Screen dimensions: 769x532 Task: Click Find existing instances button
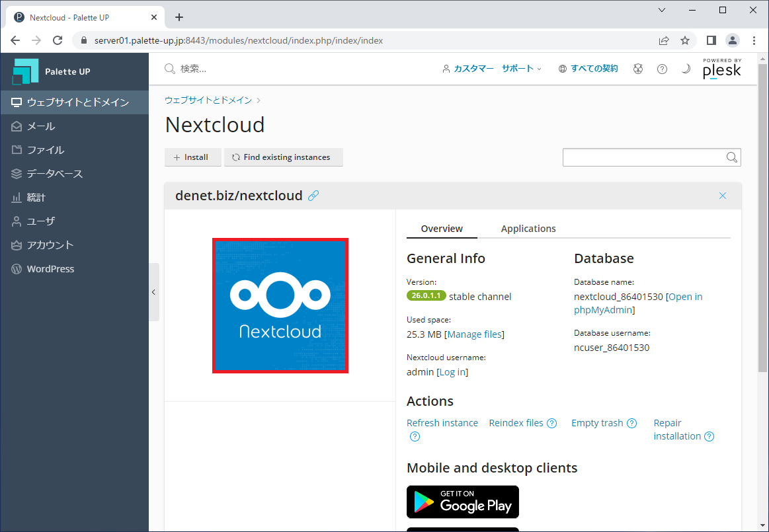tap(284, 157)
